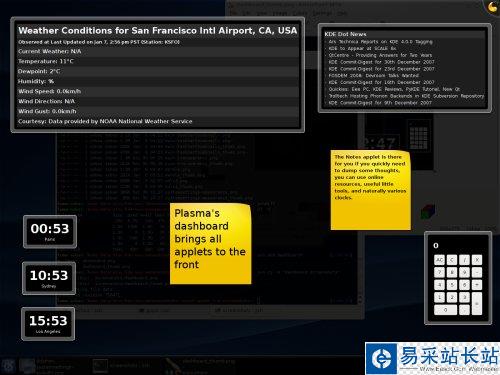Open the Plasma toolbox in the top-right corner
Viewport: 500px width, 375px height.
click(493, 7)
